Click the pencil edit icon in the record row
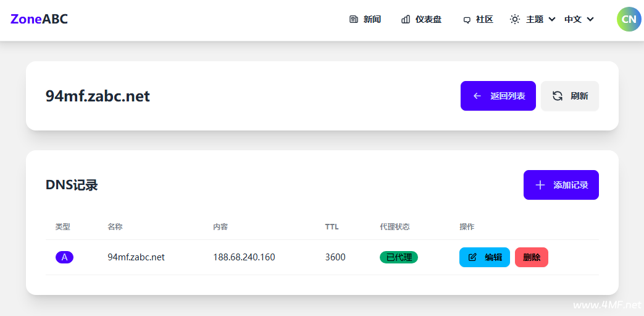 click(473, 257)
